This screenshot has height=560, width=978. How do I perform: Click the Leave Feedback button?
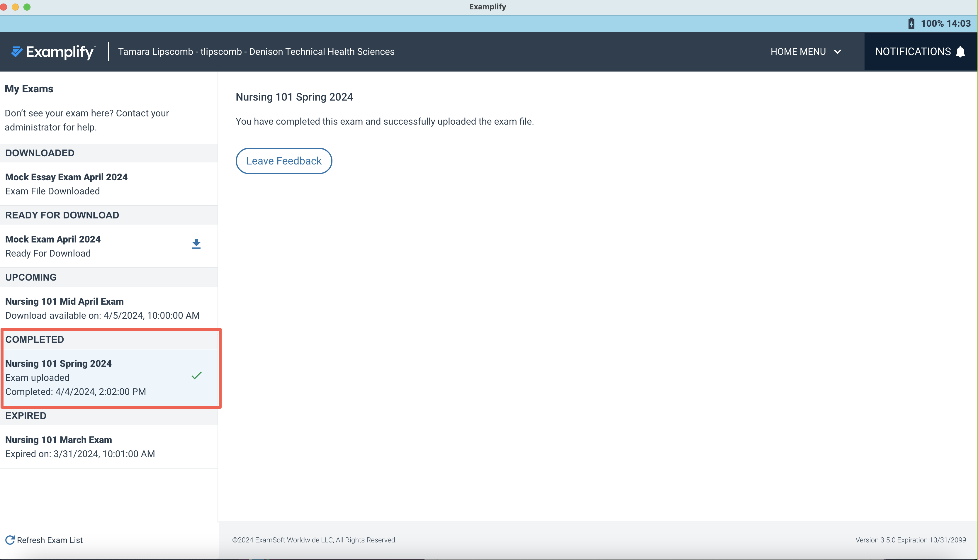tap(283, 161)
